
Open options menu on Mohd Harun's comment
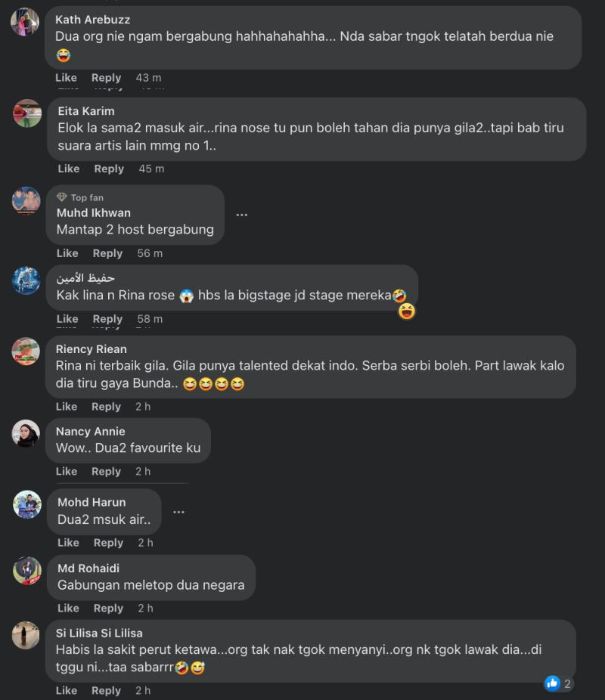coord(178,511)
